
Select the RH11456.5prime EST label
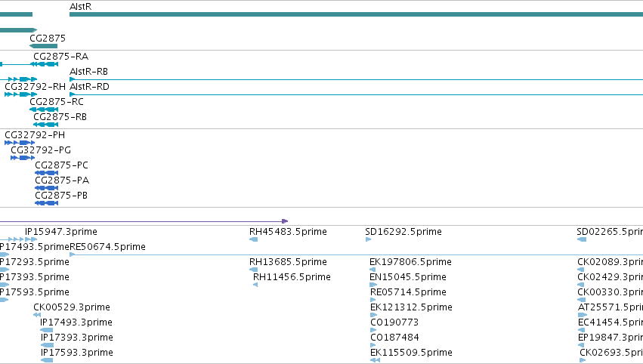pos(292,277)
